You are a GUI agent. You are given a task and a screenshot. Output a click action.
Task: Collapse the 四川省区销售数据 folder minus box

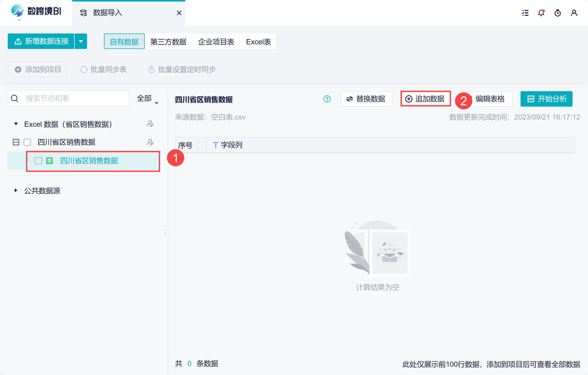pyautogui.click(x=16, y=142)
